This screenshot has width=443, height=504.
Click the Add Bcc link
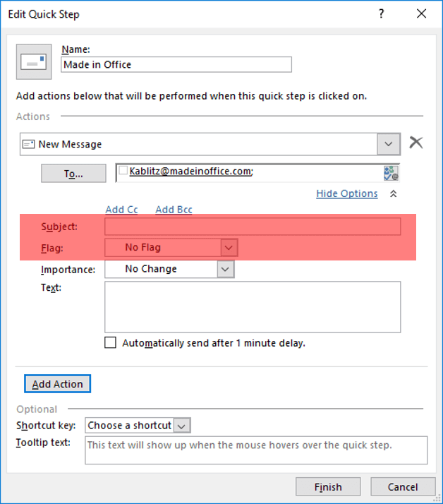click(174, 210)
